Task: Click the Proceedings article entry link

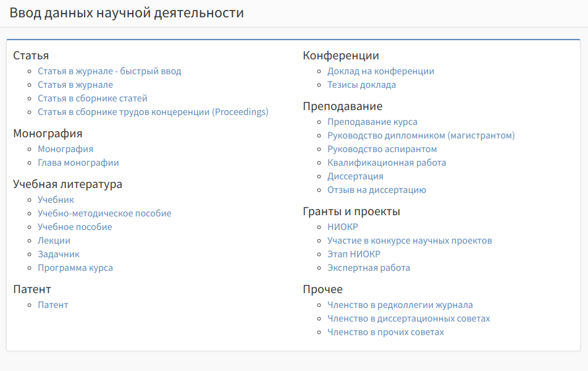Action: [x=153, y=112]
